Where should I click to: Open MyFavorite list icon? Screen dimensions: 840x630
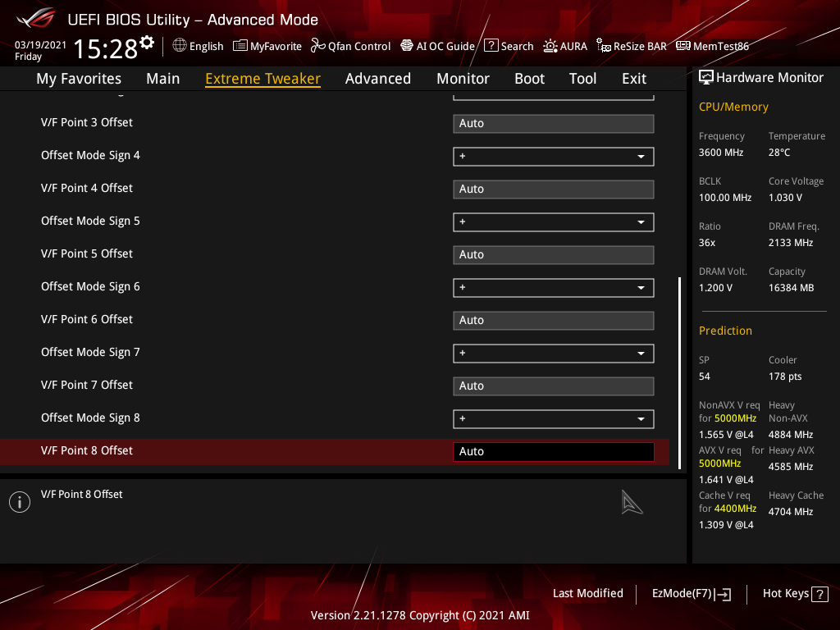[240, 46]
